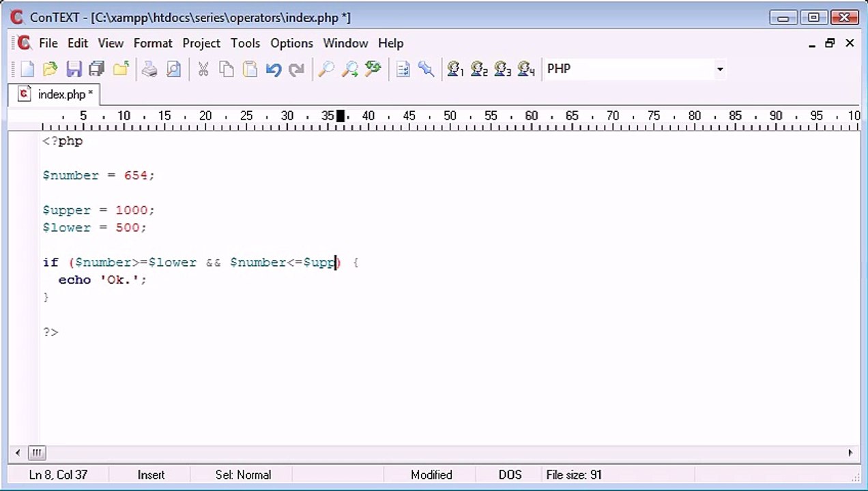The image size is (868, 491).
Task: Click the '<?php' opening tag line
Action: click(x=62, y=141)
